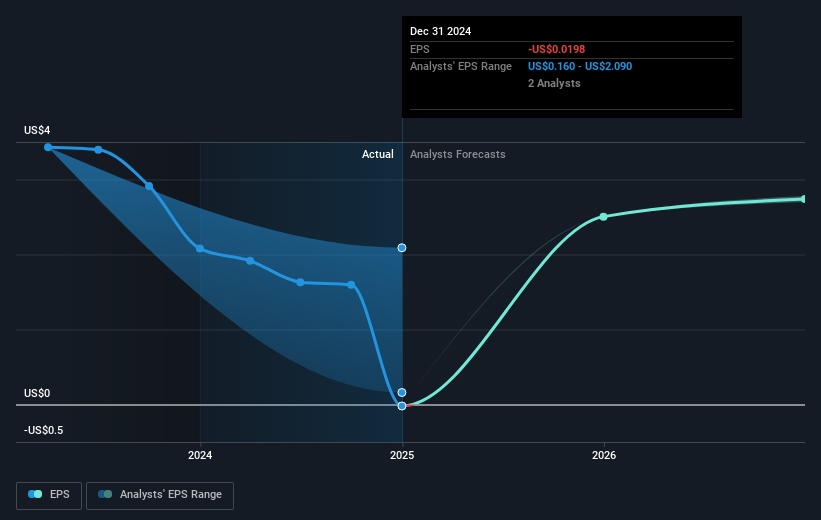The height and width of the screenshot is (520, 821).
Task: Select the EPS data point before the sharp drop
Action: (351, 285)
